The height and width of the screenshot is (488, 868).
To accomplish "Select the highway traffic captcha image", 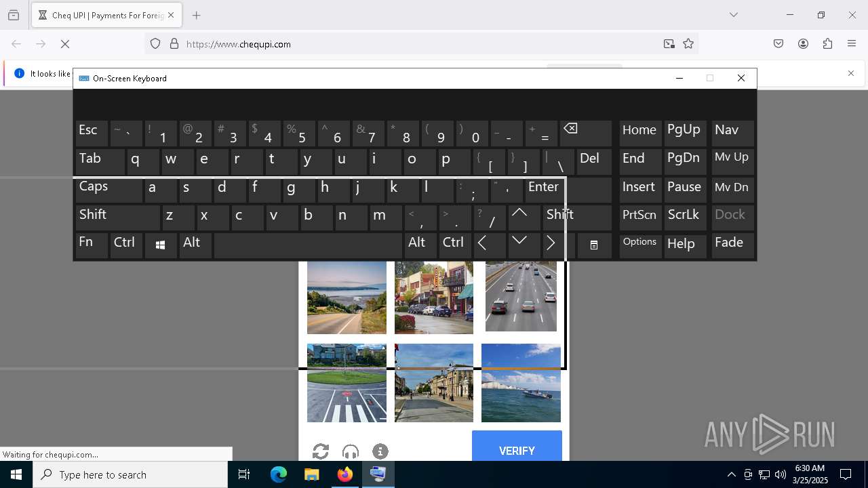I will (x=521, y=296).
